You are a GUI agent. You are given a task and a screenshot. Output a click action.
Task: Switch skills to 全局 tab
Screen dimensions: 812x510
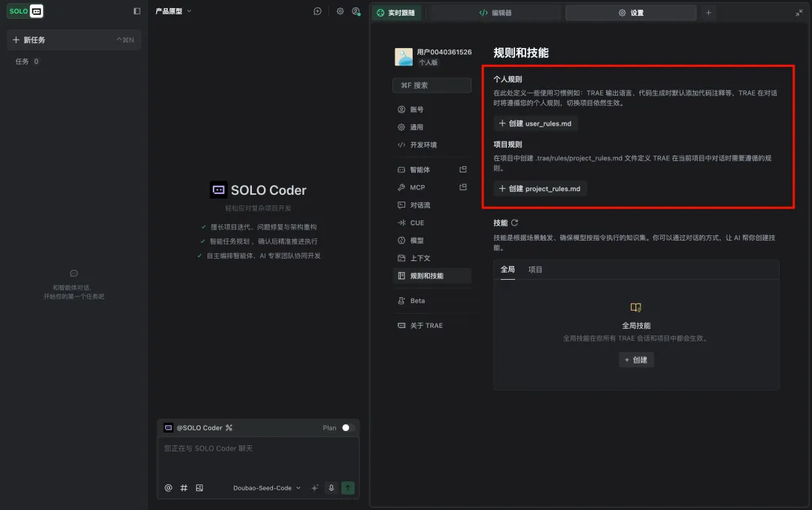[507, 269]
